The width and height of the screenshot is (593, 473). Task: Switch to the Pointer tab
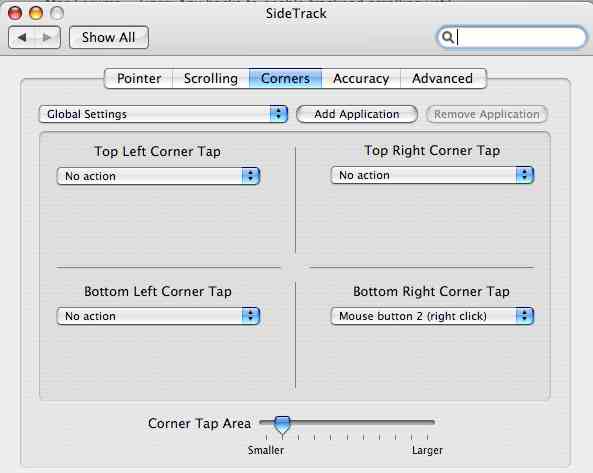(x=139, y=79)
